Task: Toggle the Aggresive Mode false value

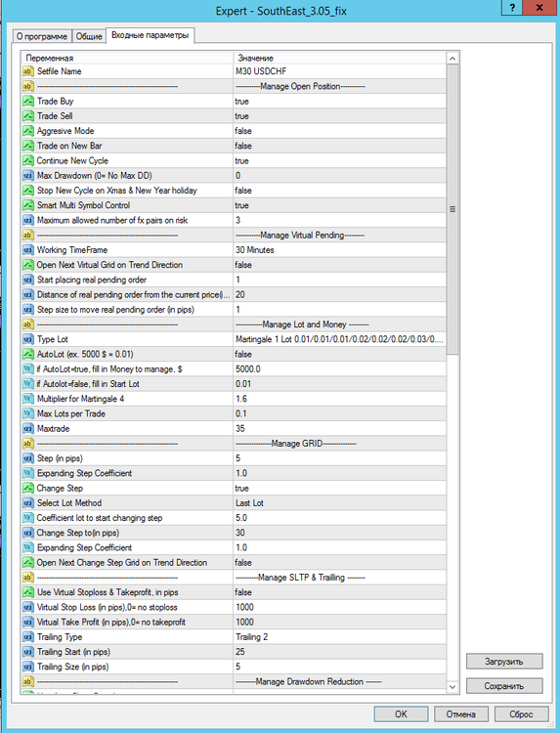Action: (x=339, y=131)
